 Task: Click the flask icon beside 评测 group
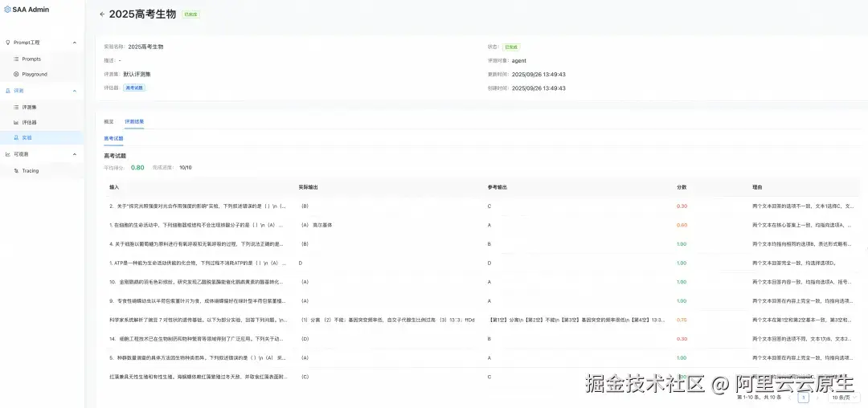coord(8,91)
